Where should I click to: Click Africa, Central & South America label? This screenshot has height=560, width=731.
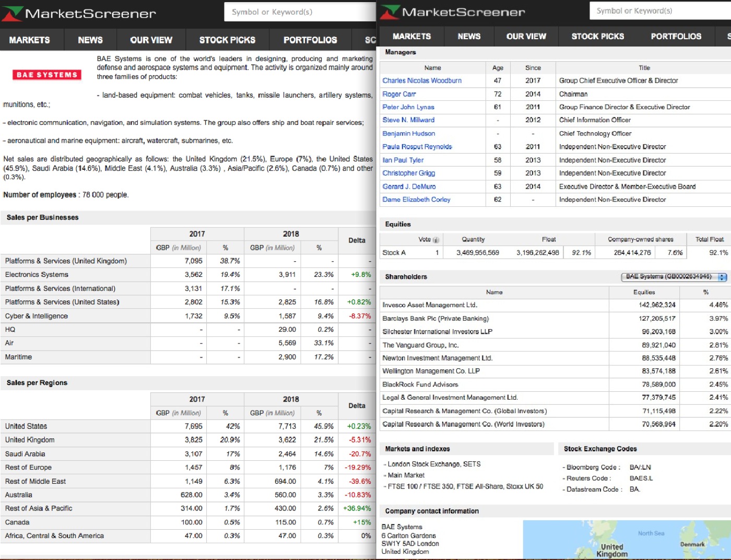pyautogui.click(x=54, y=536)
